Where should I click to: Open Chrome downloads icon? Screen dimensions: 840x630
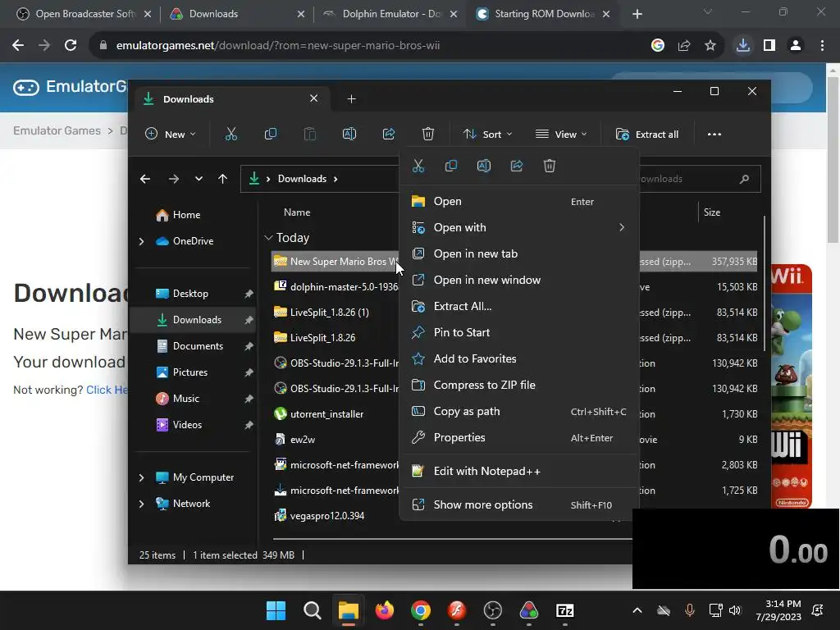click(743, 46)
